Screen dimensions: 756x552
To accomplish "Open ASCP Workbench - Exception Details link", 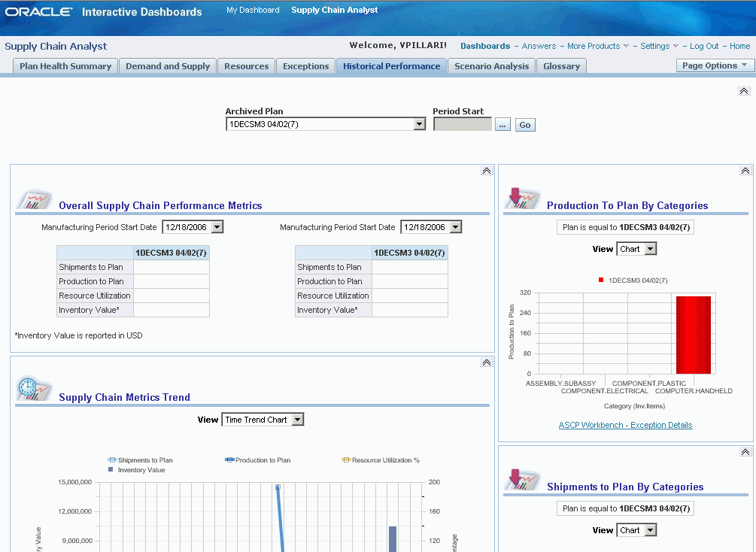I will pos(625,425).
